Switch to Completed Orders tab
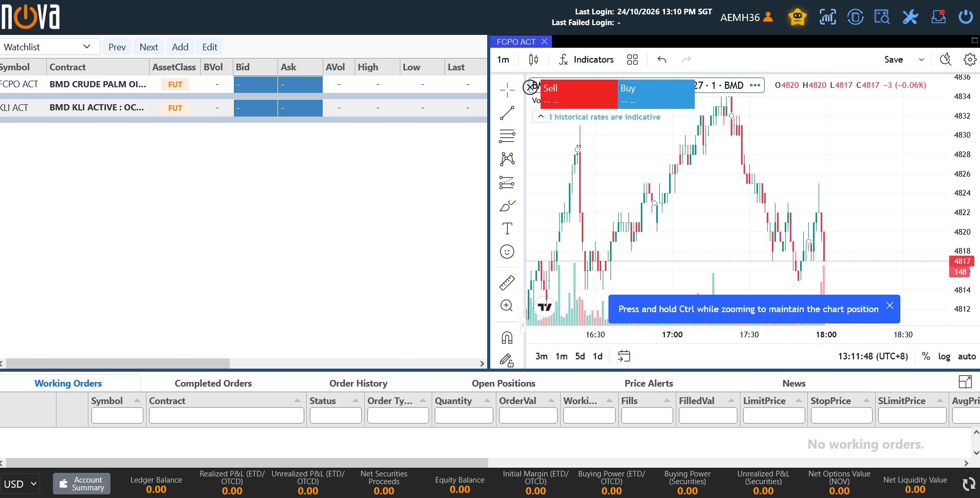The image size is (980, 498). tap(213, 383)
